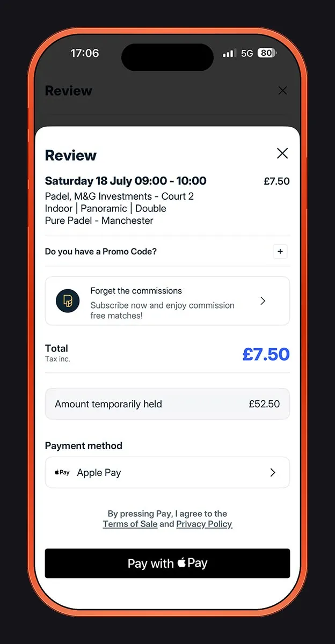Screen dimensions: 335x644
Task: Tap the dimmed background X icon
Action: [x=283, y=91]
